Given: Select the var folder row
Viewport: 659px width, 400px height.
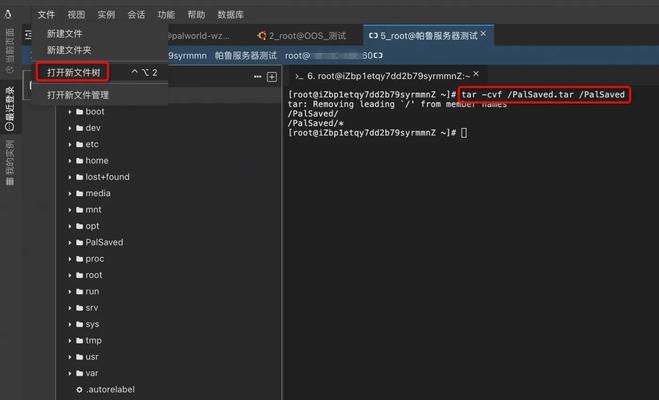Looking at the screenshot, I should [169, 373].
